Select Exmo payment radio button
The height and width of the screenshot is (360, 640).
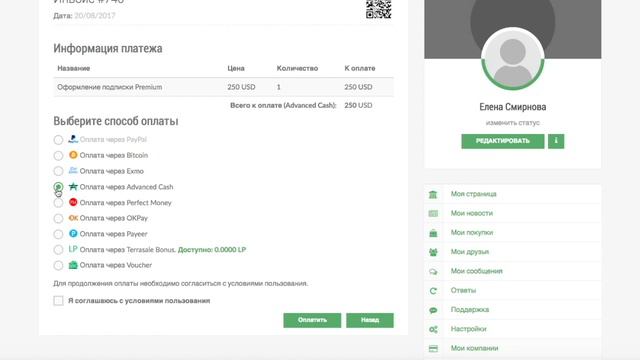click(x=58, y=171)
